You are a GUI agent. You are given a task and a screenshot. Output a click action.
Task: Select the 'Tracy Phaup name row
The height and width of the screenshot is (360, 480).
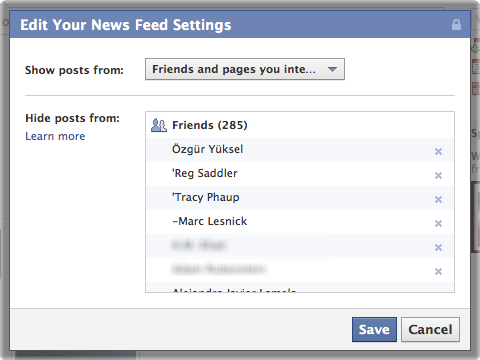pos(300,198)
